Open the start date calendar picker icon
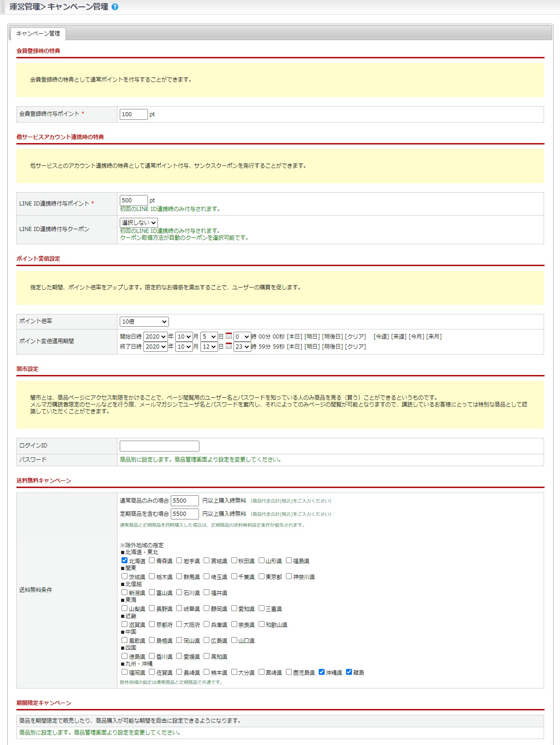560x745 pixels. pyautogui.click(x=229, y=336)
